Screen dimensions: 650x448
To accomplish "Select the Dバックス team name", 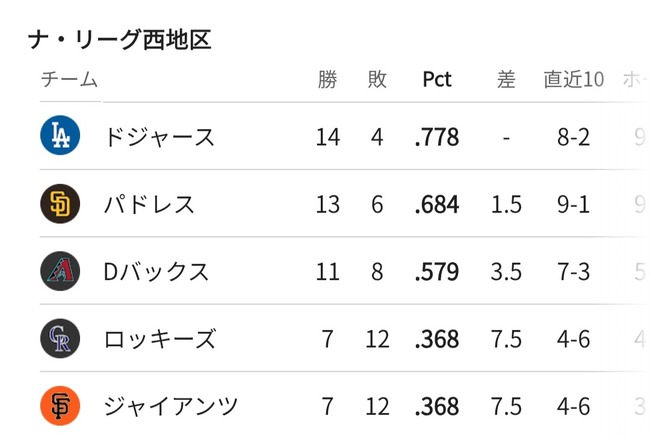I will click(x=156, y=271).
